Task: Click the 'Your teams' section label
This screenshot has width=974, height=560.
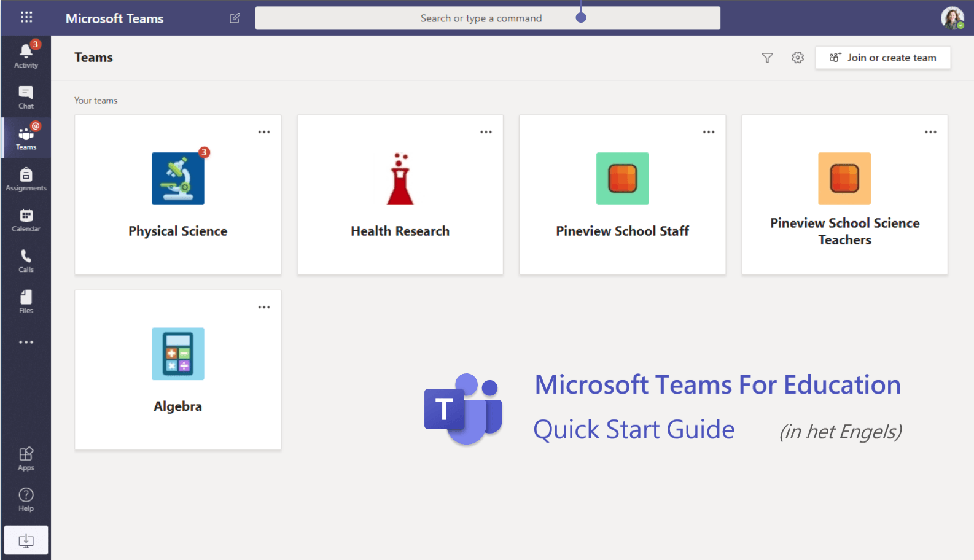Action: coord(96,101)
